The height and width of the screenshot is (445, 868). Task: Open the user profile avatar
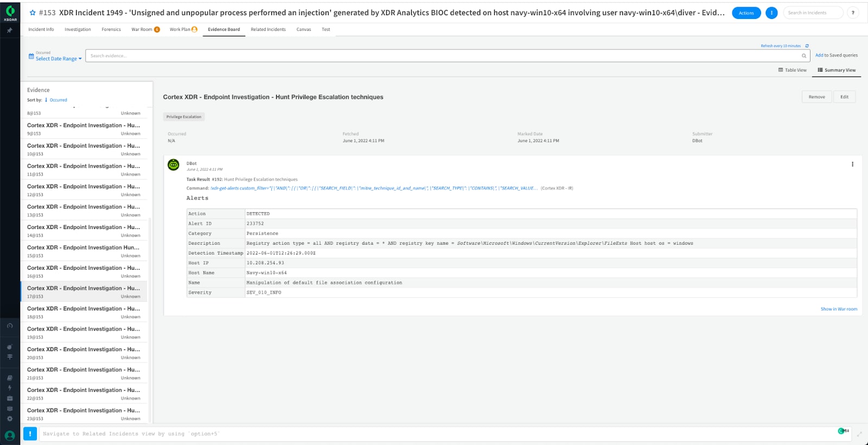[x=10, y=435]
